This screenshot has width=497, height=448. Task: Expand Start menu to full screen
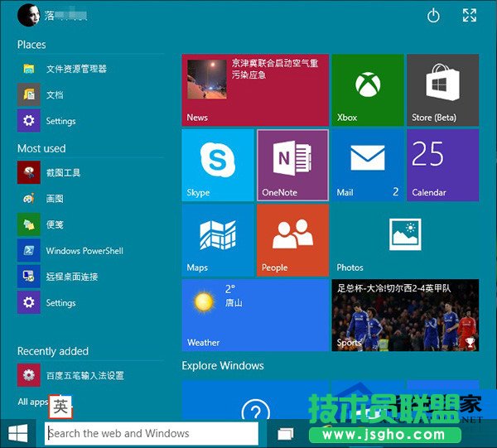(470, 15)
